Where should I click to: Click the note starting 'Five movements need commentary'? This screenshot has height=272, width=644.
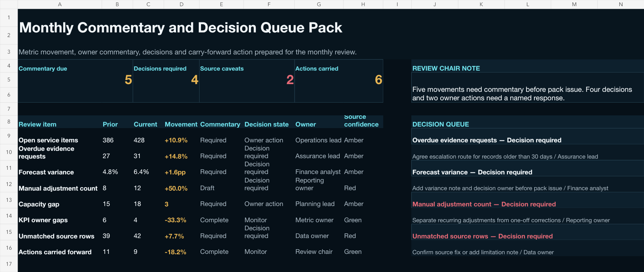click(522, 94)
